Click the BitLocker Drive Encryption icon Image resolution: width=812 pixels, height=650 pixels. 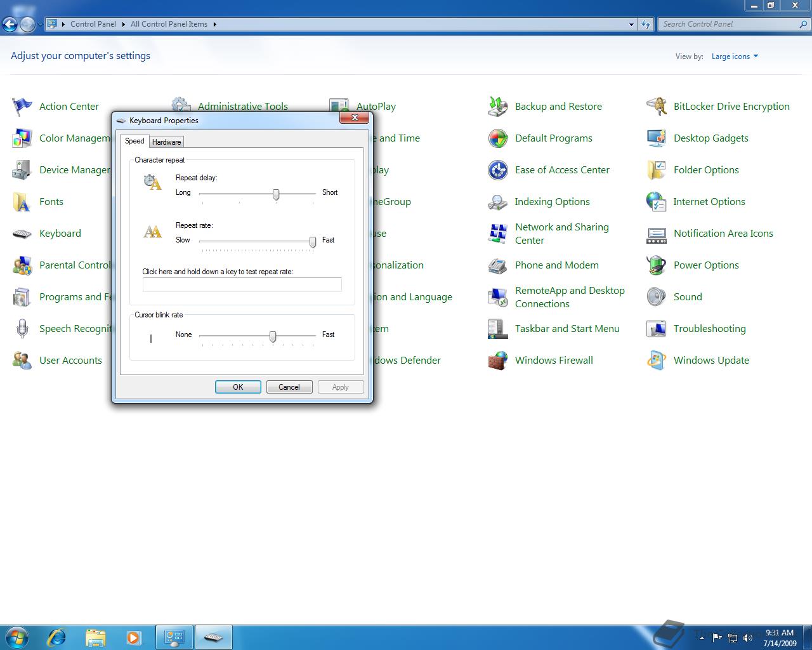coord(657,107)
